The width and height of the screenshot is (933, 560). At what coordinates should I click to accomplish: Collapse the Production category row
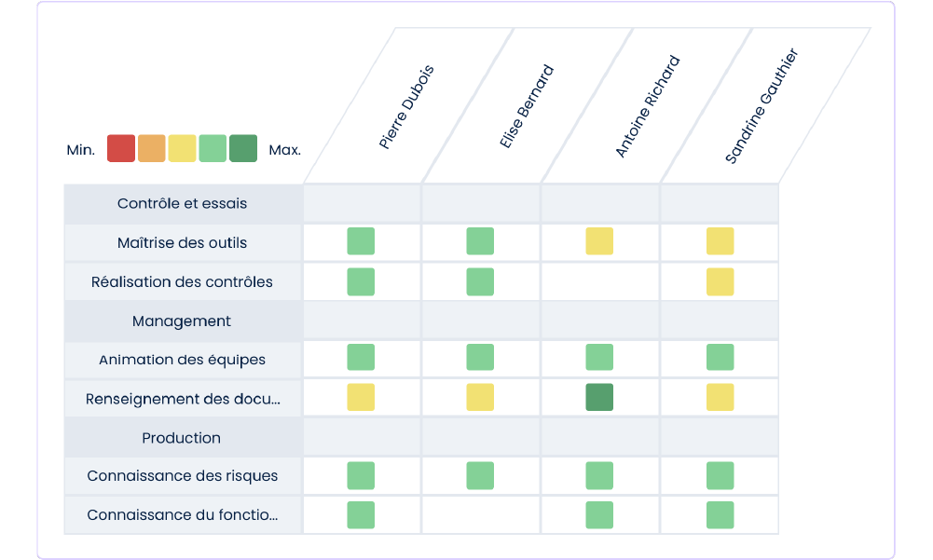183,438
